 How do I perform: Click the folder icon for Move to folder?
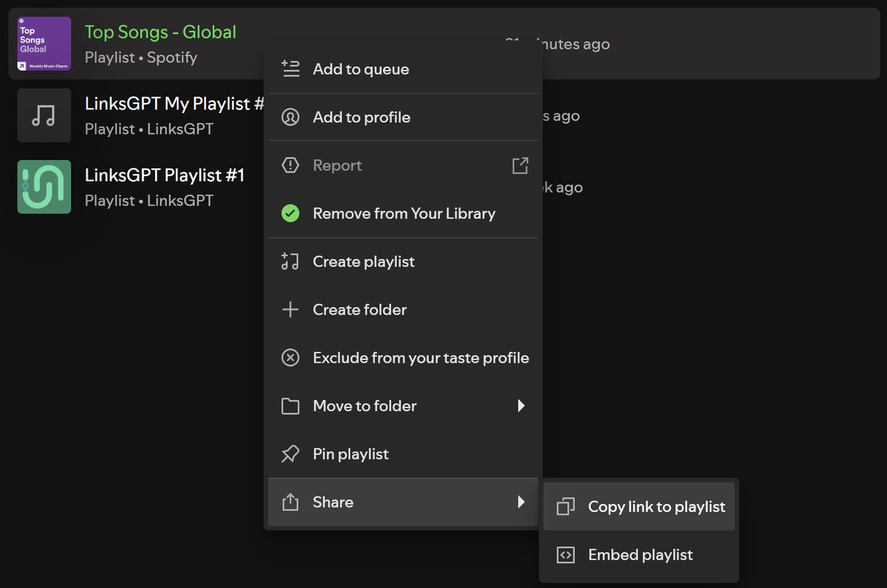click(x=290, y=406)
